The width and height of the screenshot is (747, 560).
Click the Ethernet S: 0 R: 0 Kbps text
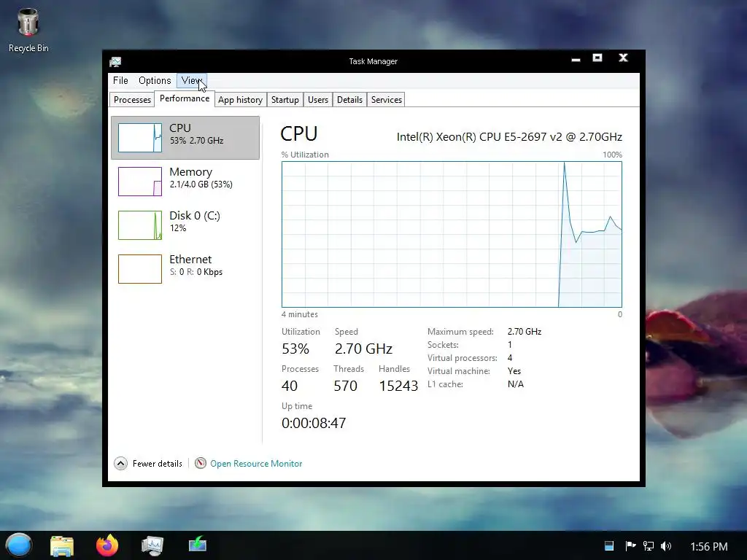point(196,272)
